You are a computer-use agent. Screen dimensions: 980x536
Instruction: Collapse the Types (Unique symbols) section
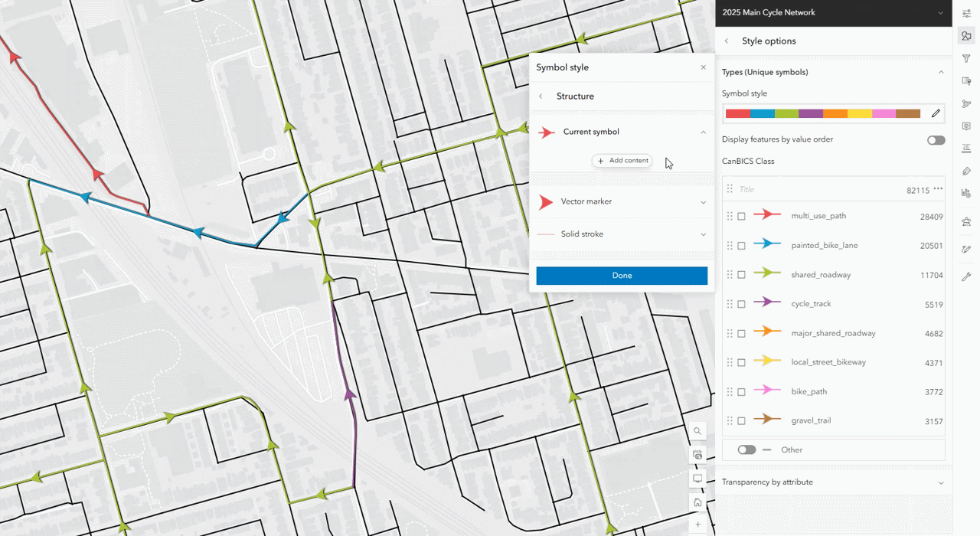[x=941, y=72]
